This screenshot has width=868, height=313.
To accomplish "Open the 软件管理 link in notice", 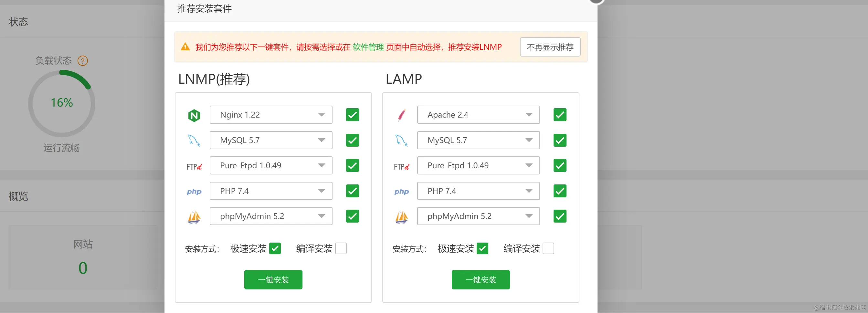I will (368, 47).
